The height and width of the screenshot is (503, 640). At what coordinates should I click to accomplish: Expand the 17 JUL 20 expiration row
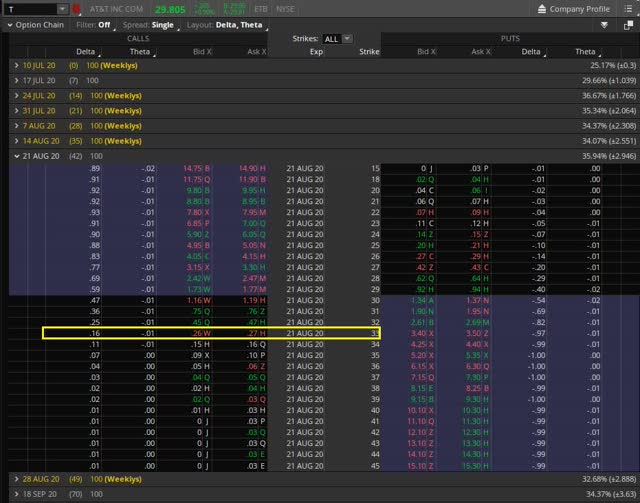coord(16,80)
